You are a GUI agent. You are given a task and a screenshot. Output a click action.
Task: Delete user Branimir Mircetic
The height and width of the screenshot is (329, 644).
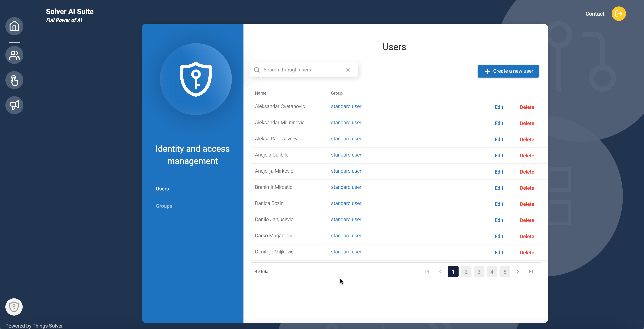527,188
